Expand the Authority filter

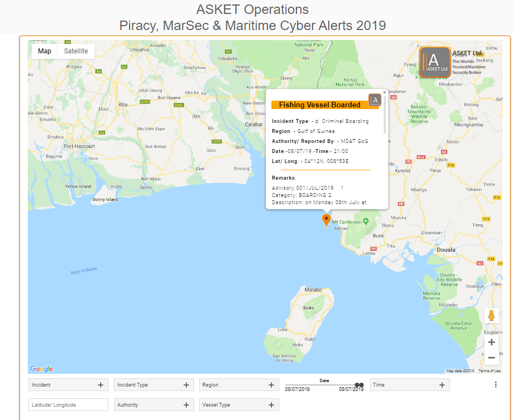coord(153,405)
